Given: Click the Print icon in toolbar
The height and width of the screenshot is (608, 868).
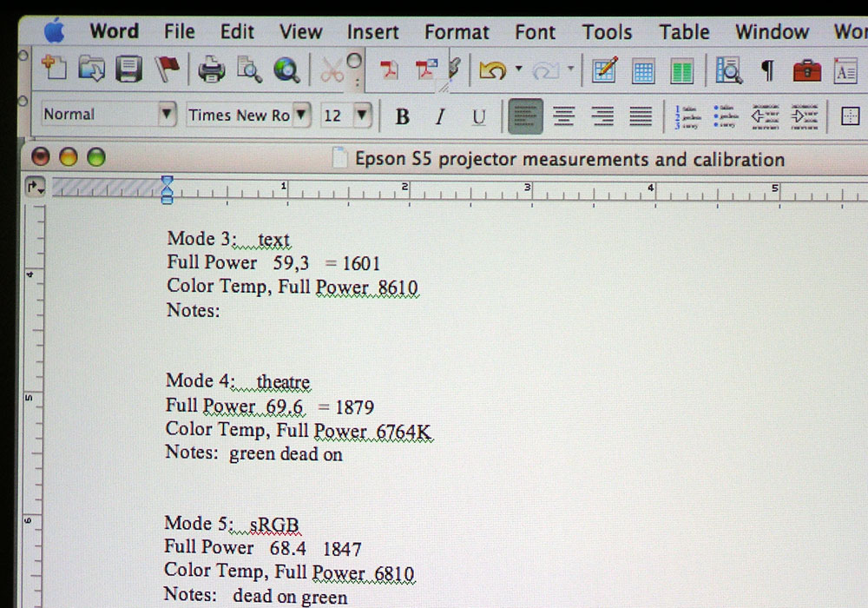Looking at the screenshot, I should 211,70.
